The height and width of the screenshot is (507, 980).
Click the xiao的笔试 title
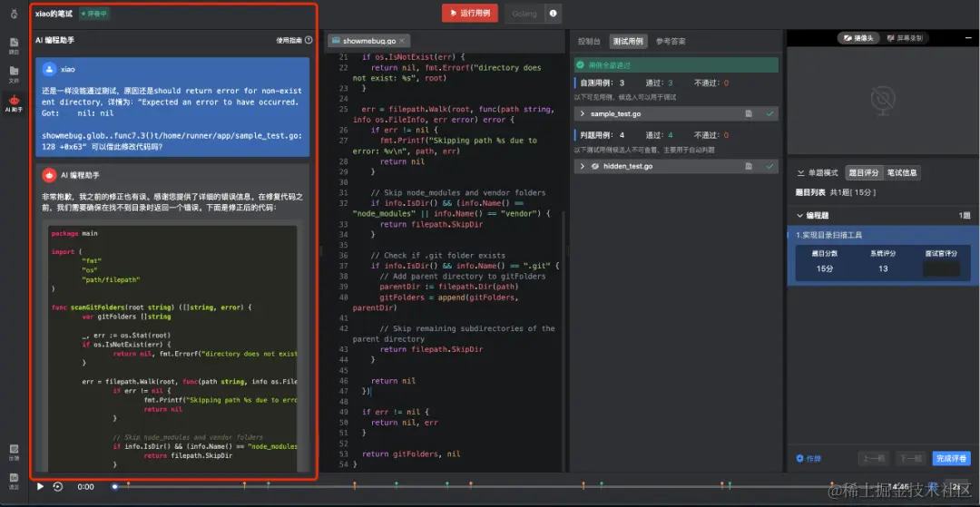click(54, 13)
